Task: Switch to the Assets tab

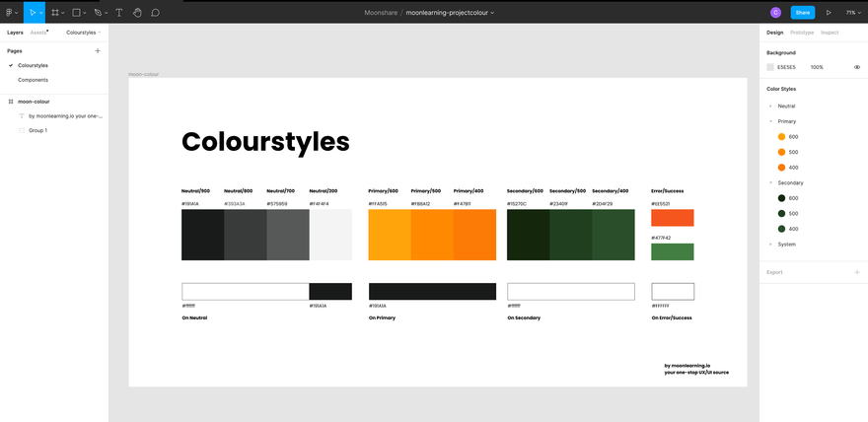Action: pyautogui.click(x=38, y=33)
